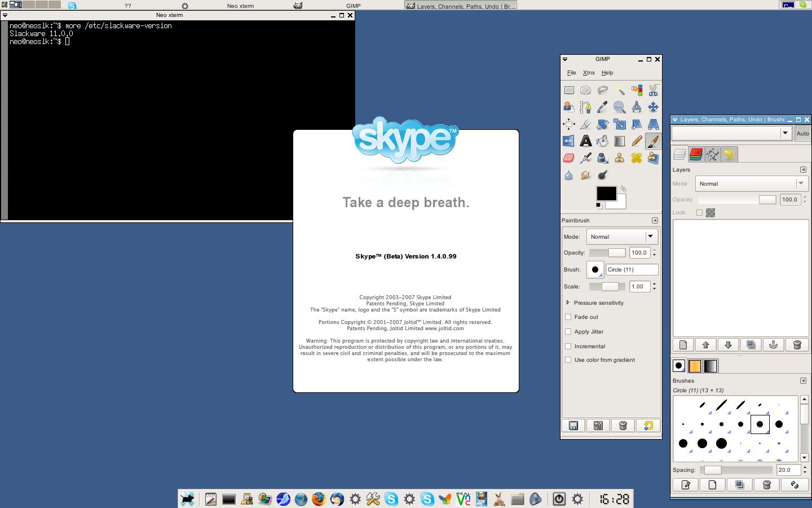This screenshot has height=508, width=812.
Task: Select the Move tool with blue arrows
Action: (x=653, y=107)
